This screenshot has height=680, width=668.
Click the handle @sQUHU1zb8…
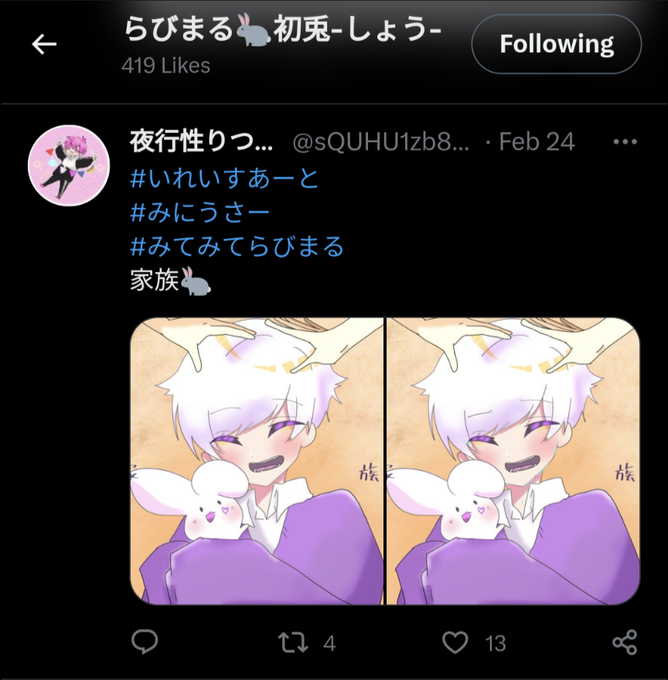pos(381,142)
